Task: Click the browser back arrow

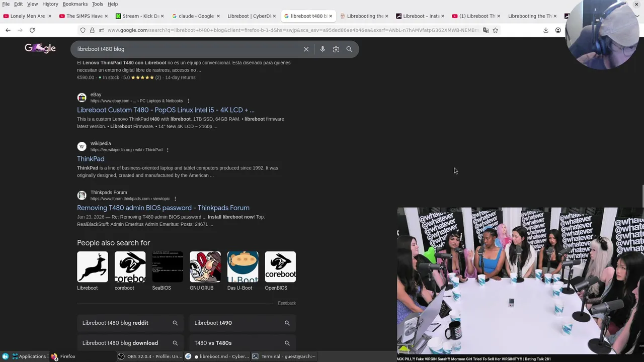Action: coord(8,30)
